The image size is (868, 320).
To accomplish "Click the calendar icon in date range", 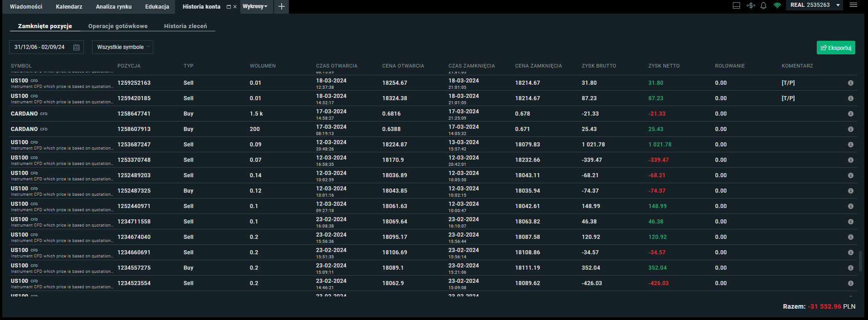I will (76, 48).
